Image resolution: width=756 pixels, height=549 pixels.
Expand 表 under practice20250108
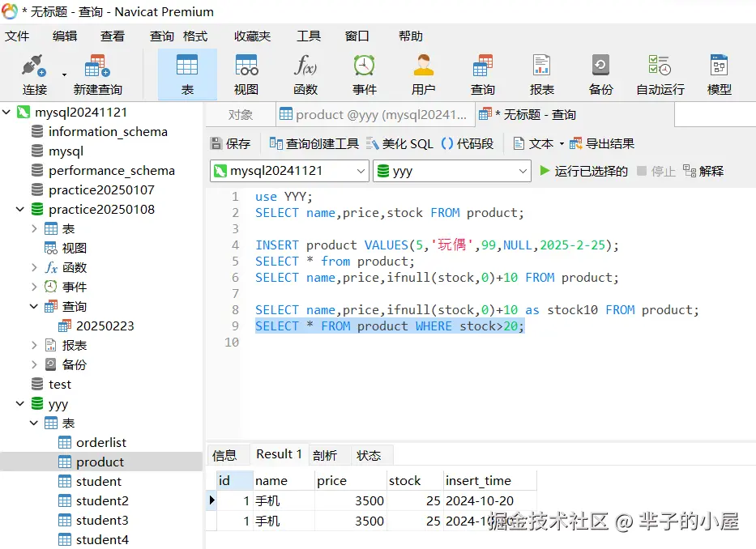34,228
